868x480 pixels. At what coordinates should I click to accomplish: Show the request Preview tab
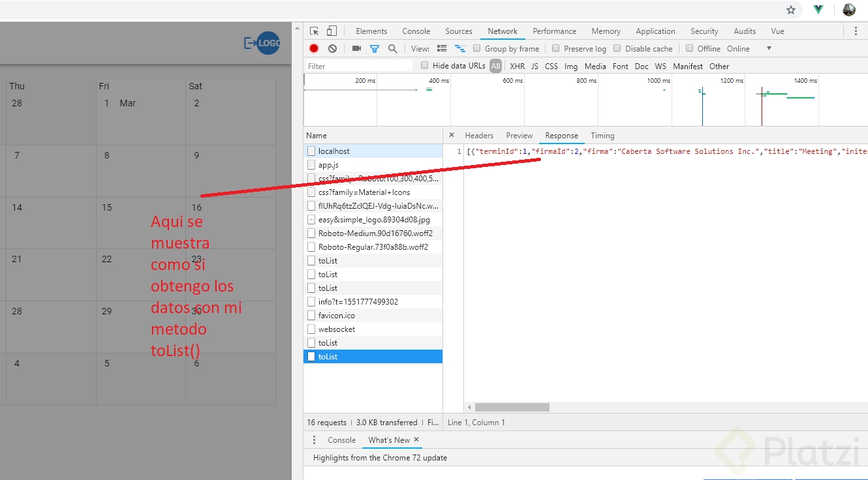(x=519, y=136)
